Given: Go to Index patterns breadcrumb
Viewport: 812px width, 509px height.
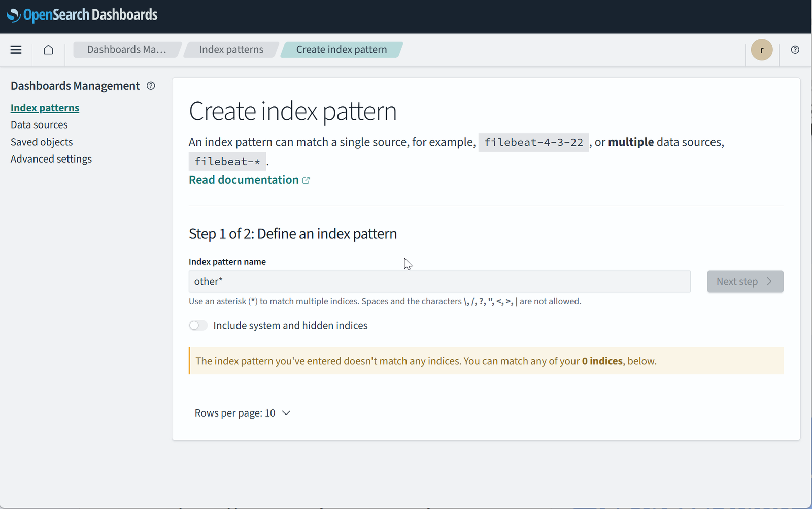Looking at the screenshot, I should tap(231, 50).
